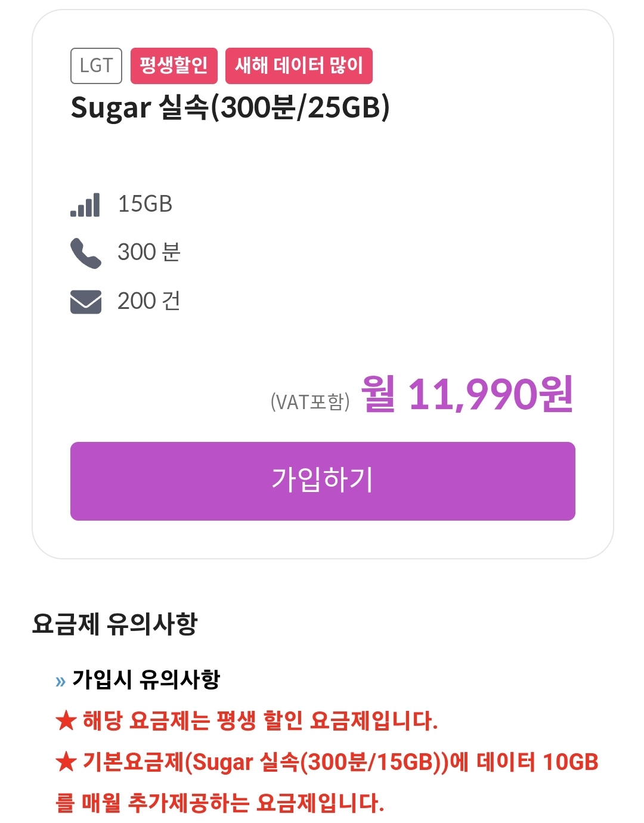Screen dimensions: 644x823
Task: Expand the 가입시 유의사항 subsection heading
Action: pos(146,679)
